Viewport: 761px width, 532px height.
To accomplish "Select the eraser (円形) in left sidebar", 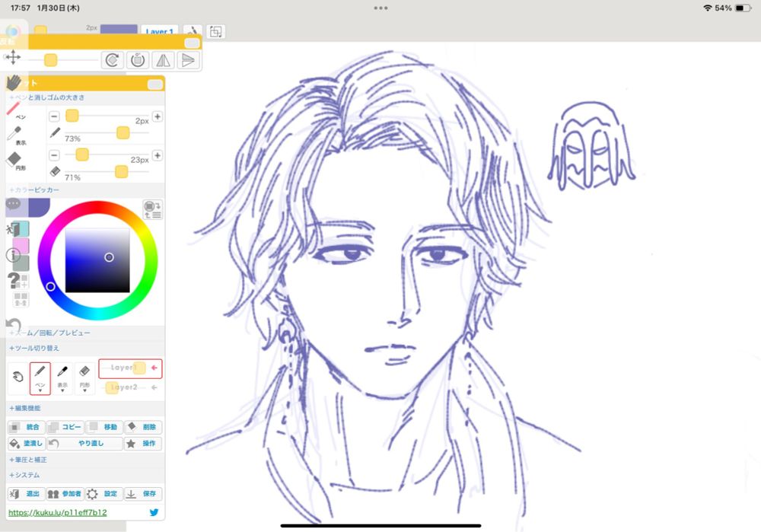I will tap(15, 161).
